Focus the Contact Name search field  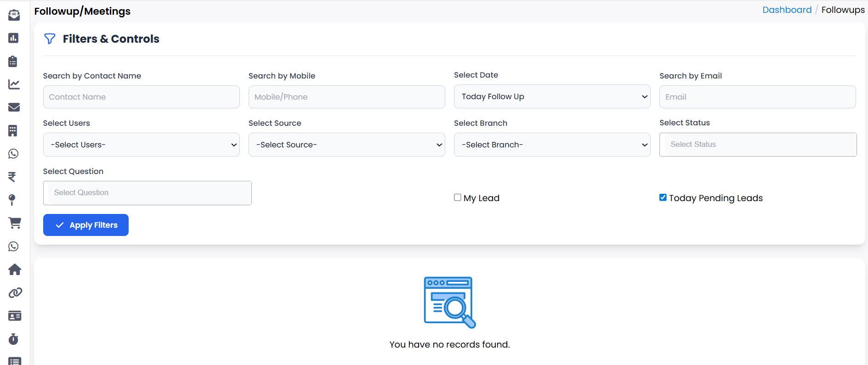(x=141, y=97)
